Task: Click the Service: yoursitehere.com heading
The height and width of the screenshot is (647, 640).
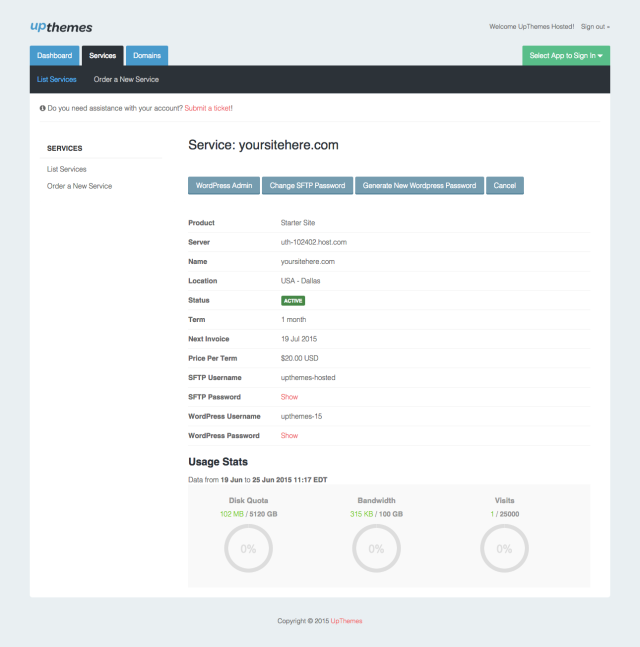Action: (263, 145)
